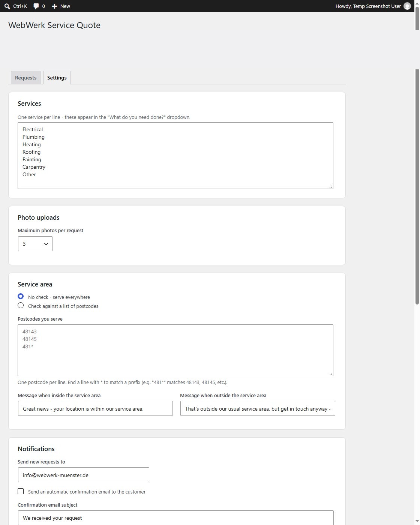Select the Settings tab
The height and width of the screenshot is (525, 420).
click(57, 78)
